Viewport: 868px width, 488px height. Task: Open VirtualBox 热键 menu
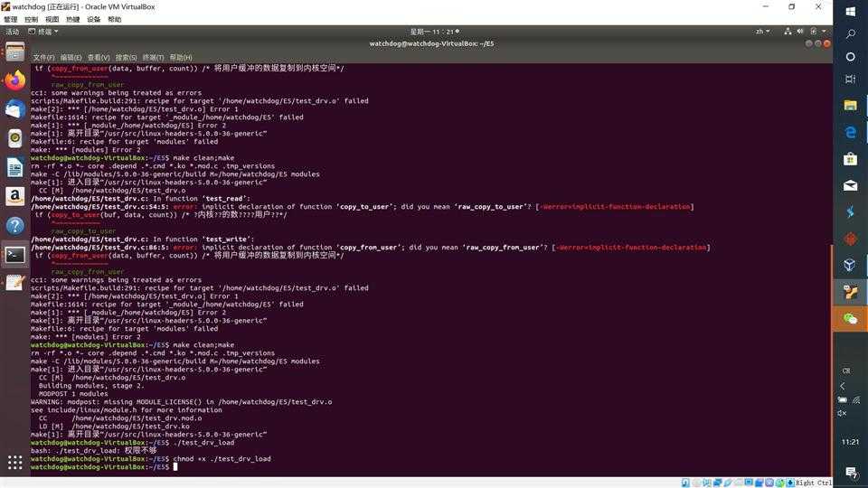[73, 19]
